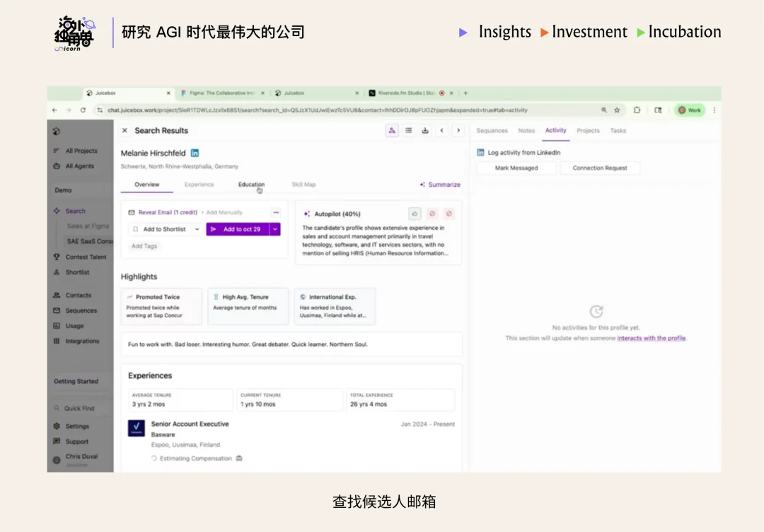Click the Connection Request button
764x532 pixels.
coord(600,168)
